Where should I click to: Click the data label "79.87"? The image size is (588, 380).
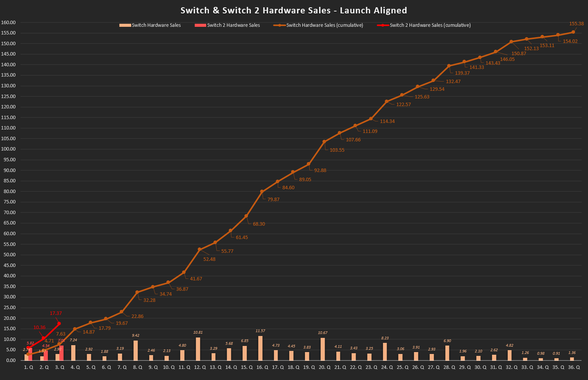coord(274,200)
